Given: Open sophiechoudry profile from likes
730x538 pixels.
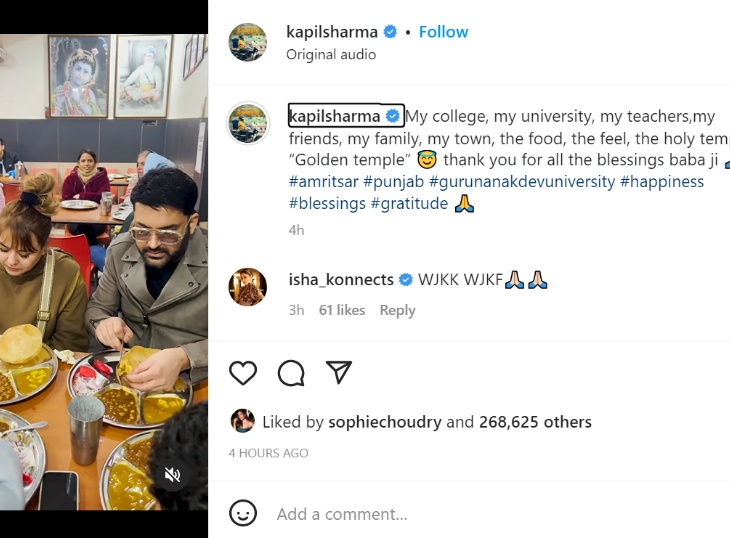Looking at the screenshot, I should click(372, 422).
